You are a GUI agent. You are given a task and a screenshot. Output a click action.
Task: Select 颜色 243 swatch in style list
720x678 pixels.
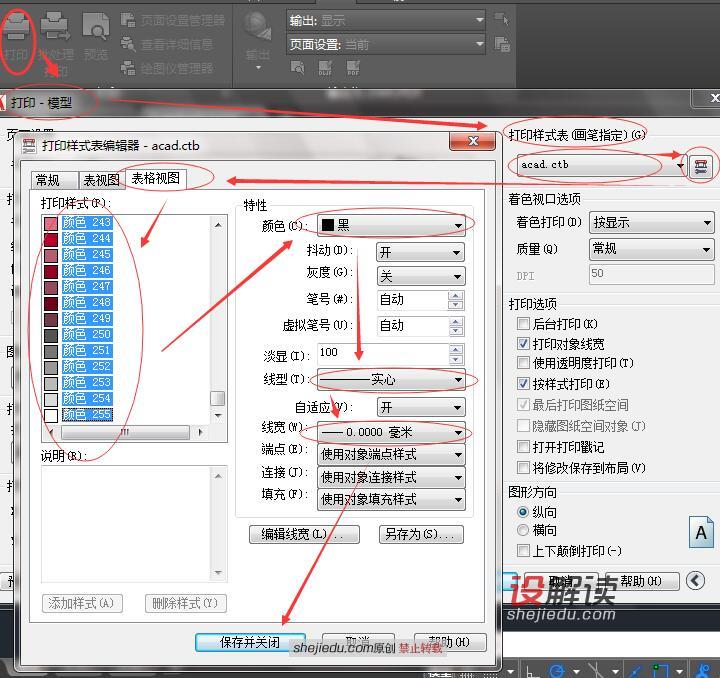coord(51,223)
